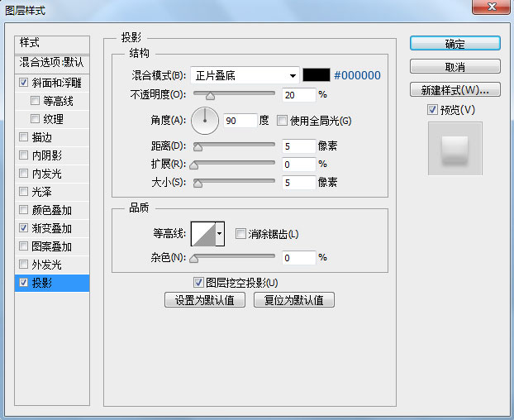Open the 等高线 contour picker arrow
The height and width of the screenshot is (420, 514).
(x=220, y=234)
